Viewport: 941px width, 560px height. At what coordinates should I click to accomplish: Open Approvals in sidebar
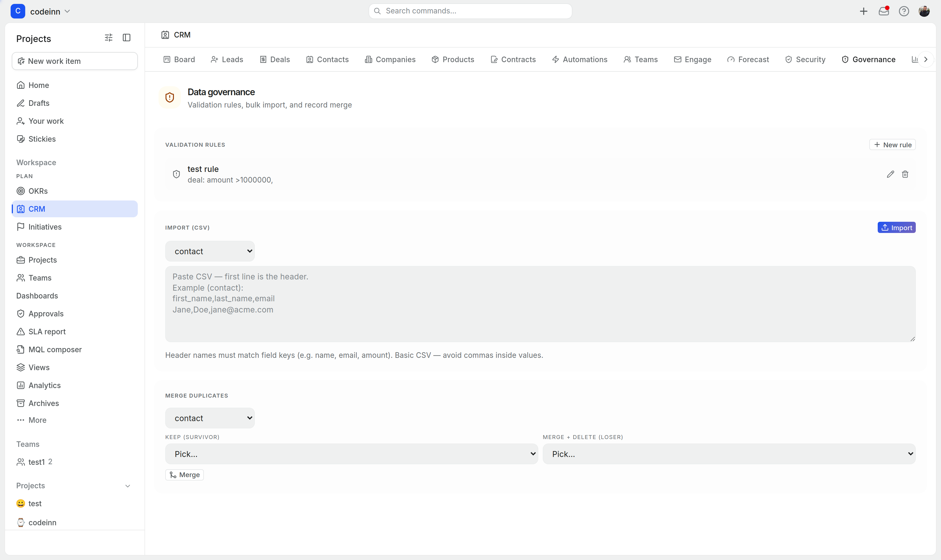coord(75,314)
